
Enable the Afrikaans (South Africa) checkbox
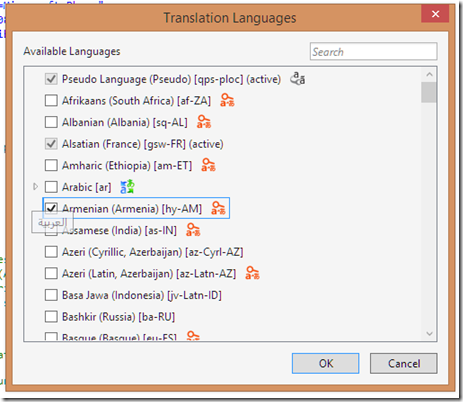pos(51,100)
